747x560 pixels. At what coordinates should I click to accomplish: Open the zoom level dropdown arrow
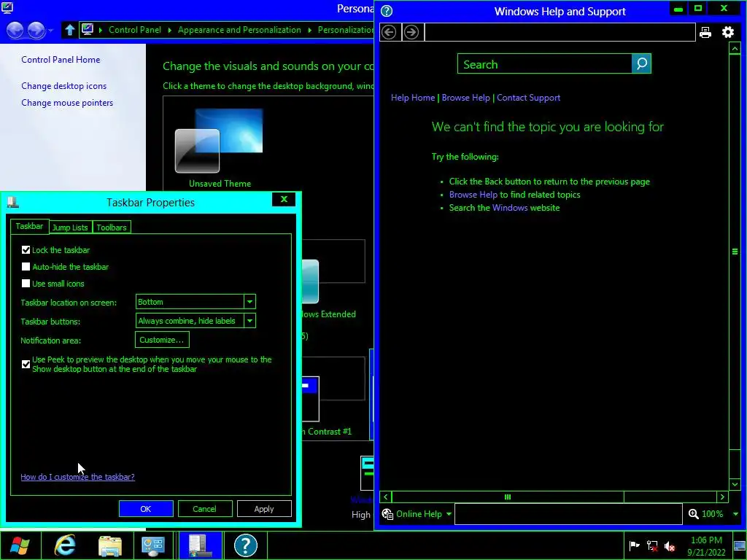click(735, 514)
